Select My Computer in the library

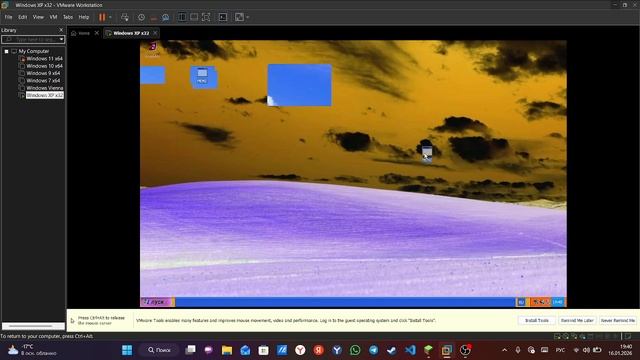coord(33,51)
